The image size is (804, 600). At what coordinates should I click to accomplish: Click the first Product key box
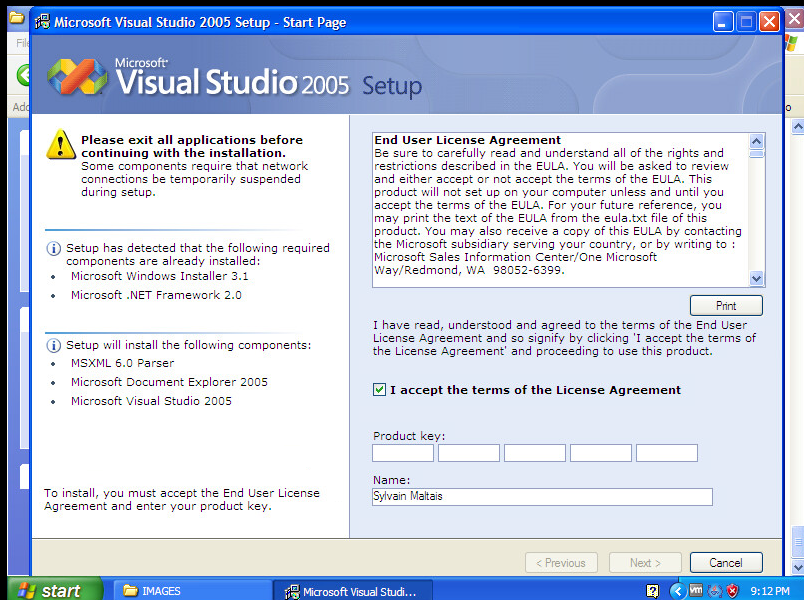pyautogui.click(x=403, y=453)
